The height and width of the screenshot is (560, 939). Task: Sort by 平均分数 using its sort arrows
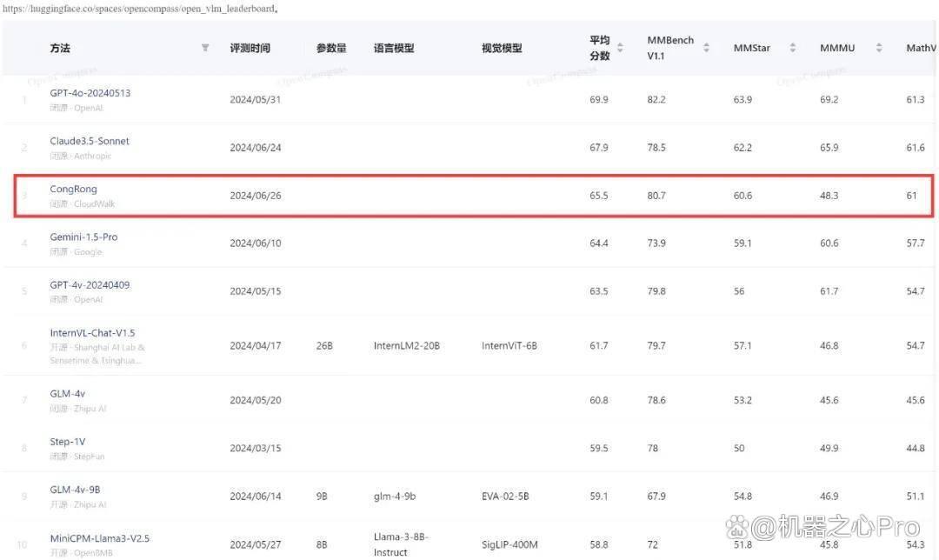620,47
